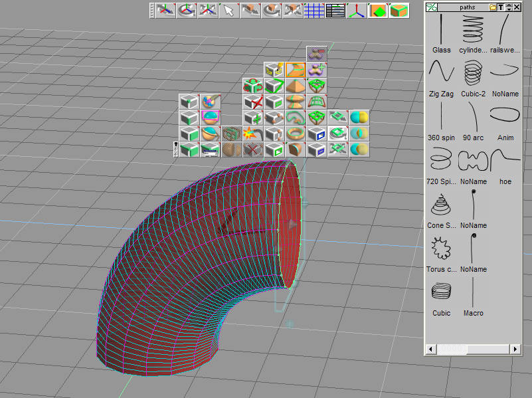
Task: Select the Object Move axes tool
Action: (165, 11)
